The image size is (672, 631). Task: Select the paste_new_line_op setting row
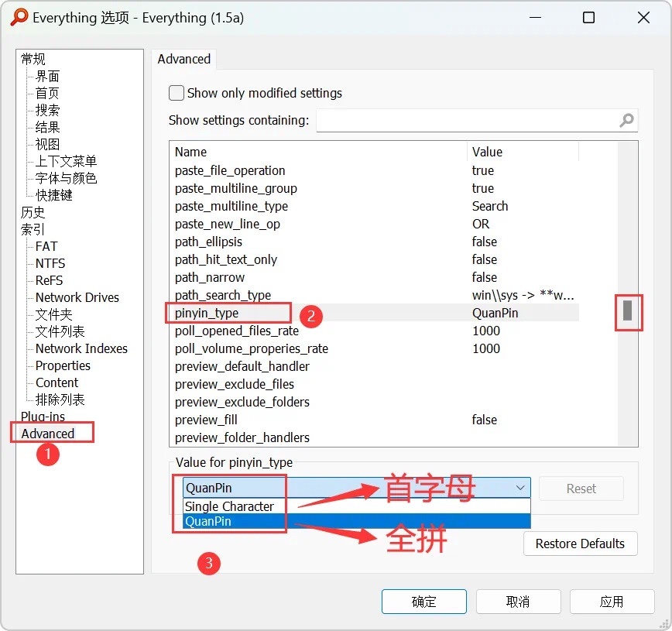(375, 224)
